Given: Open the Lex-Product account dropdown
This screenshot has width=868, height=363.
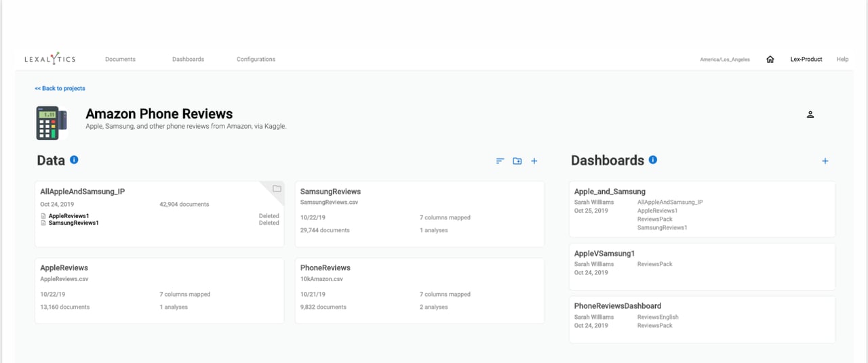Looking at the screenshot, I should tap(806, 60).
